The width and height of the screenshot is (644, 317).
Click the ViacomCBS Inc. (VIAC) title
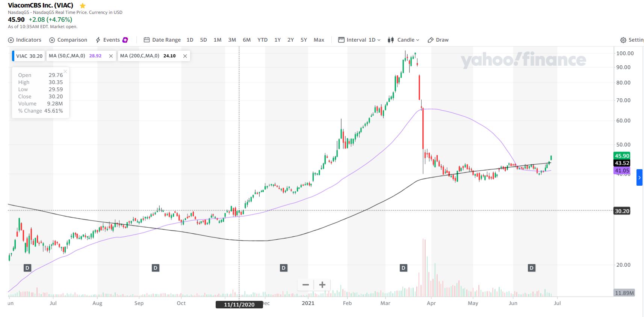coord(41,5)
